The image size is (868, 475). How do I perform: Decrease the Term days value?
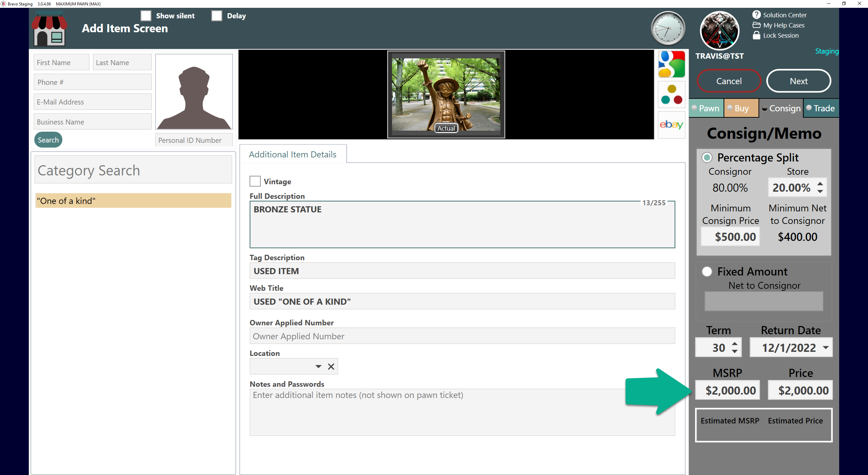pos(735,352)
